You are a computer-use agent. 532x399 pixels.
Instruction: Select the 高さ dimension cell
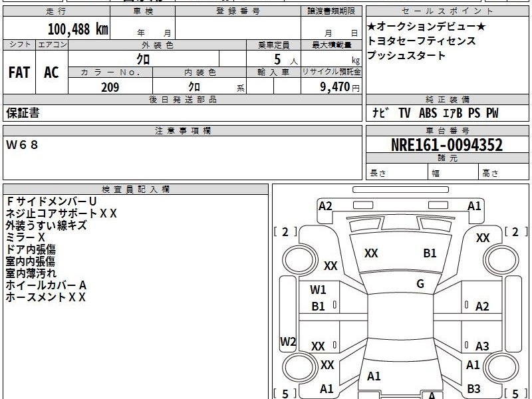(x=504, y=173)
